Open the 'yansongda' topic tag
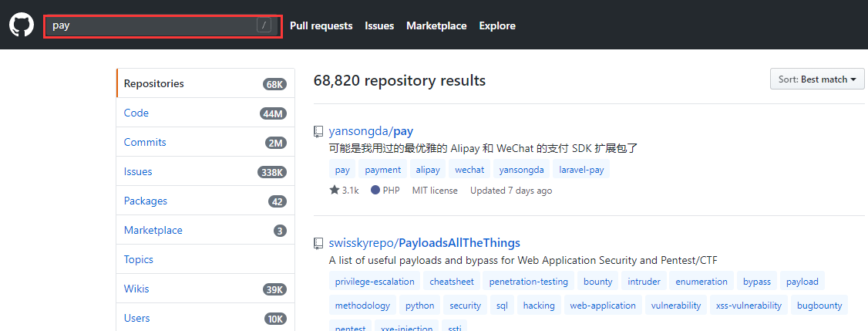 (521, 170)
